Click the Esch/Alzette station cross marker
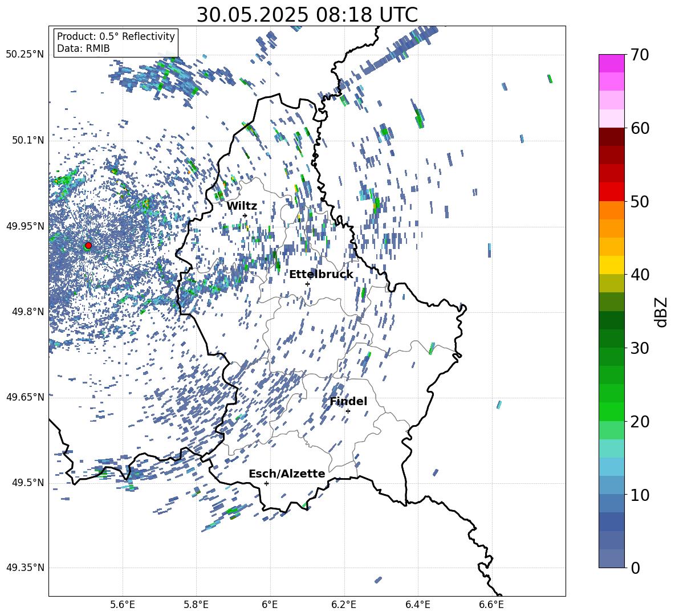 [x=266, y=483]
